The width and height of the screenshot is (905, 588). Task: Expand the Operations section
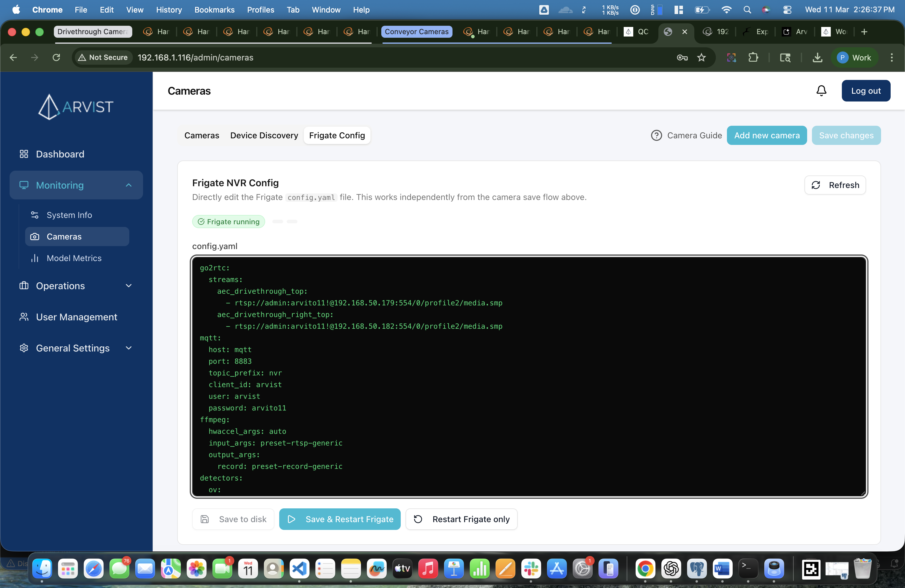click(x=128, y=286)
